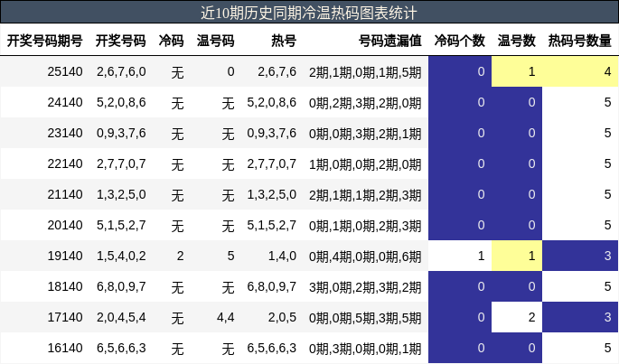This screenshot has width=619, height=364.
Task: Click hot numbers 6,5,6,6,3 in 热号 column
Action: click(x=272, y=349)
